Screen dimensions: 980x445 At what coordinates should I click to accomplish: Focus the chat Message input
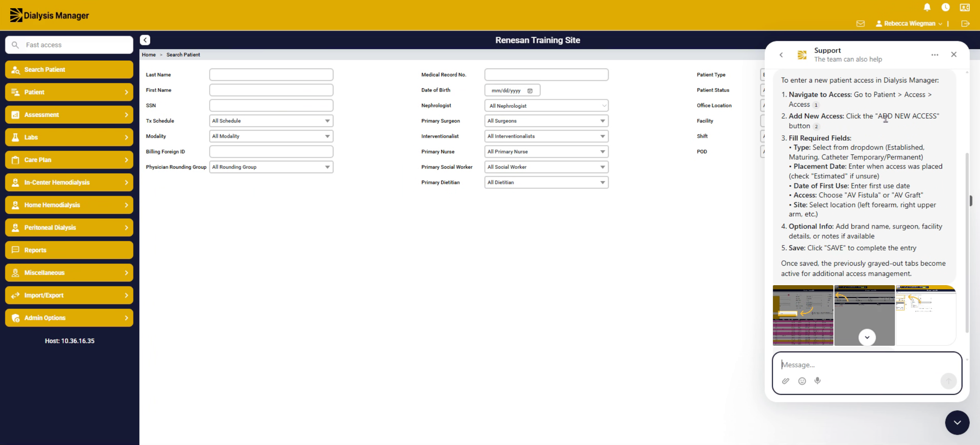click(867, 364)
